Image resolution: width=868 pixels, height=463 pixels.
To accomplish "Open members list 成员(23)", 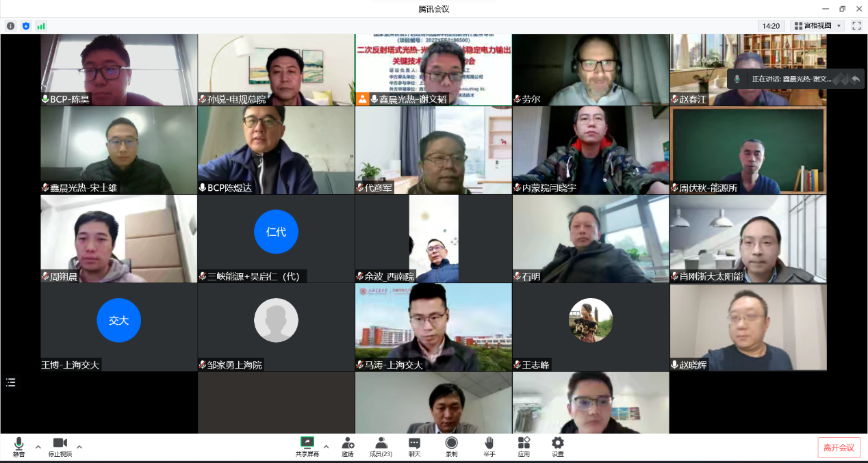I will tap(381, 447).
